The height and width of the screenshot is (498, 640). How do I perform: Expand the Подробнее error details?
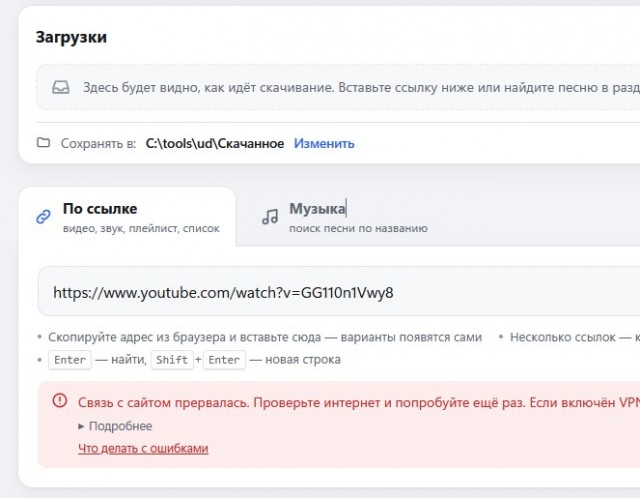(115, 426)
